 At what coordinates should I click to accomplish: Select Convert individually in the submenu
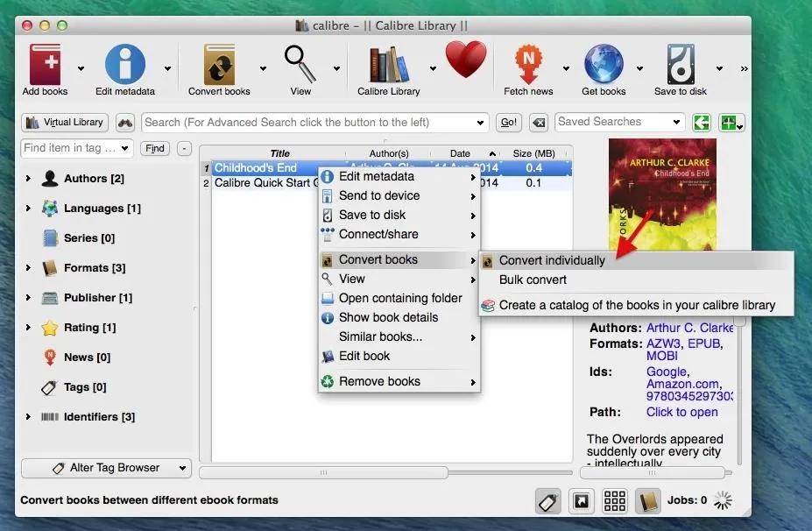pyautogui.click(x=636, y=260)
